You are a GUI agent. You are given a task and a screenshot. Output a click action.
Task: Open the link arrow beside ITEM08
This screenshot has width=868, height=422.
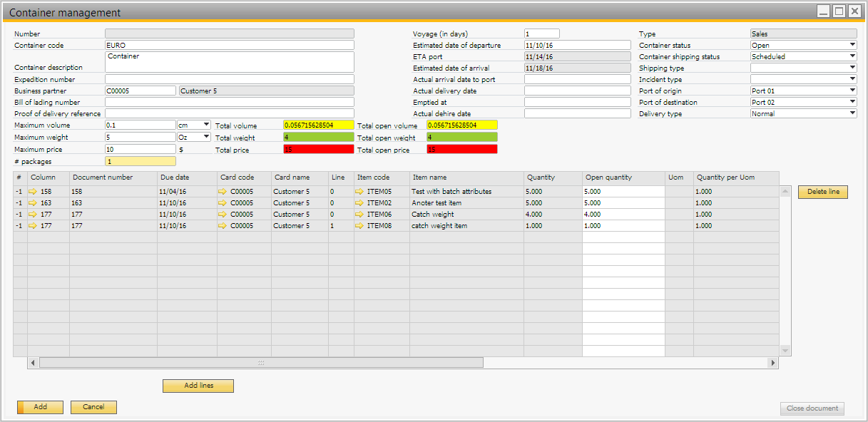pyautogui.click(x=359, y=226)
